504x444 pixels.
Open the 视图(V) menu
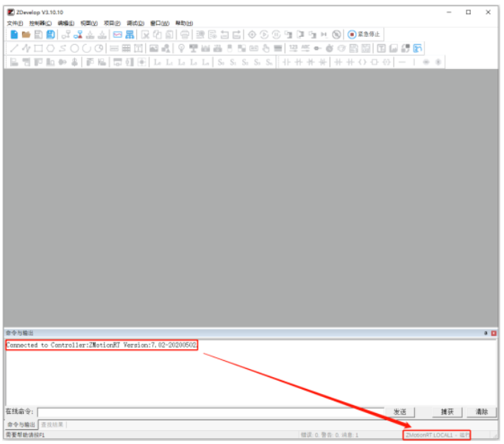(x=89, y=23)
